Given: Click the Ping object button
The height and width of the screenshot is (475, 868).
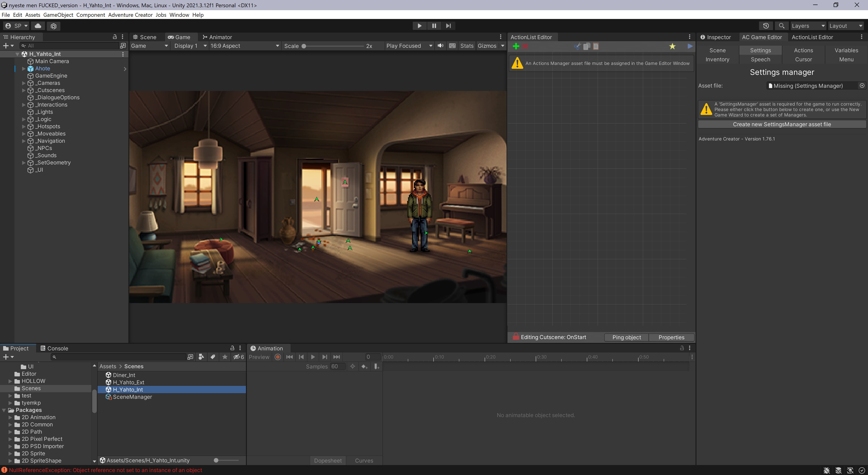Looking at the screenshot, I should pos(626,337).
